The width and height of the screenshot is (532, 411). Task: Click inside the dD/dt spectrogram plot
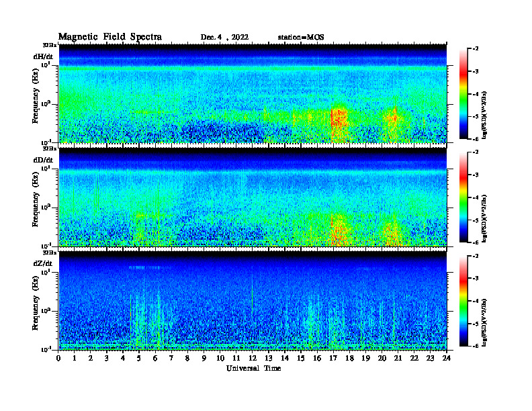tap(253, 197)
